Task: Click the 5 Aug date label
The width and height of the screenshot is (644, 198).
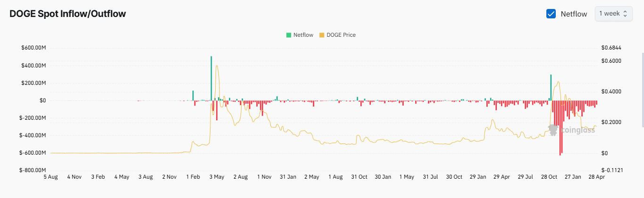Action: click(50, 177)
